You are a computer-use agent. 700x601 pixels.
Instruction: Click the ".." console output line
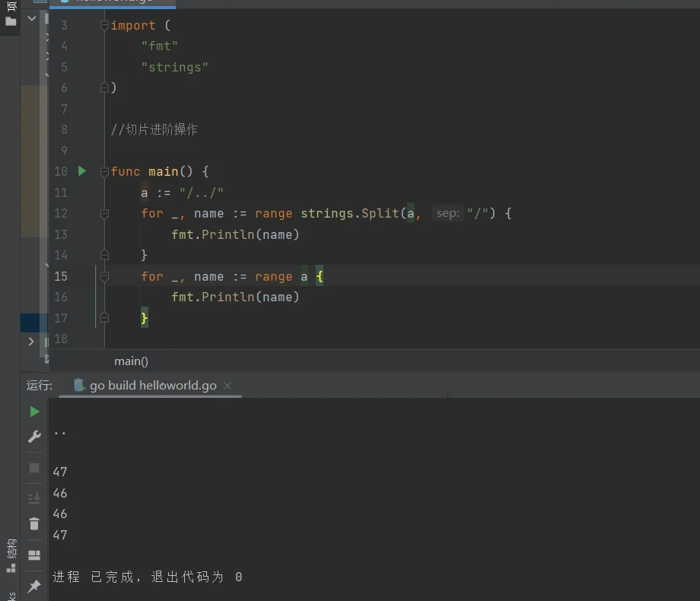pos(60,433)
